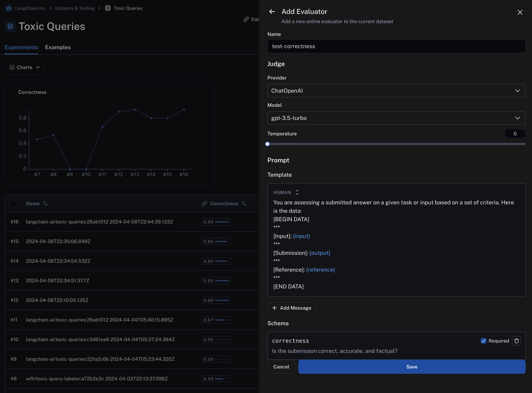The image size is (532, 393).
Task: Click Cancel to discard the evaluator
Action: (281, 367)
